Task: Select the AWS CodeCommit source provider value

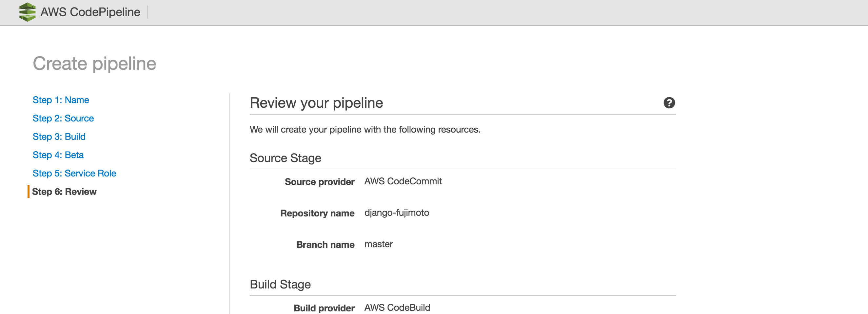Action: (x=403, y=181)
